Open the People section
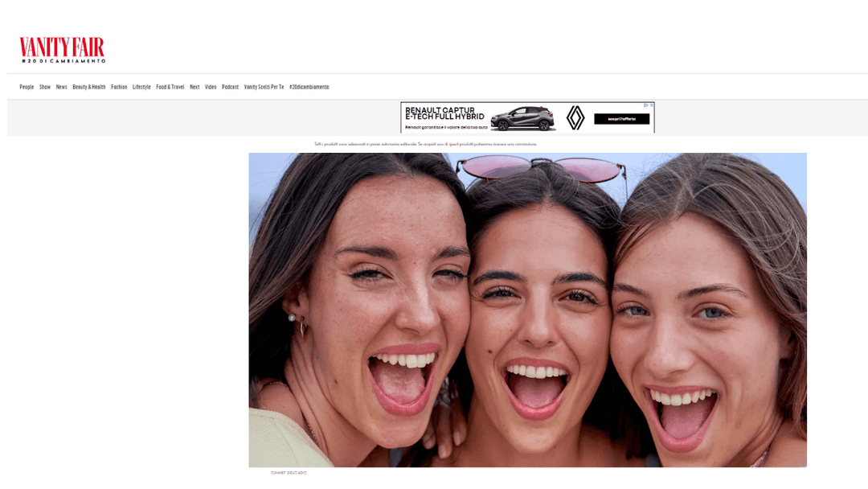The width and height of the screenshot is (868, 489). [27, 87]
